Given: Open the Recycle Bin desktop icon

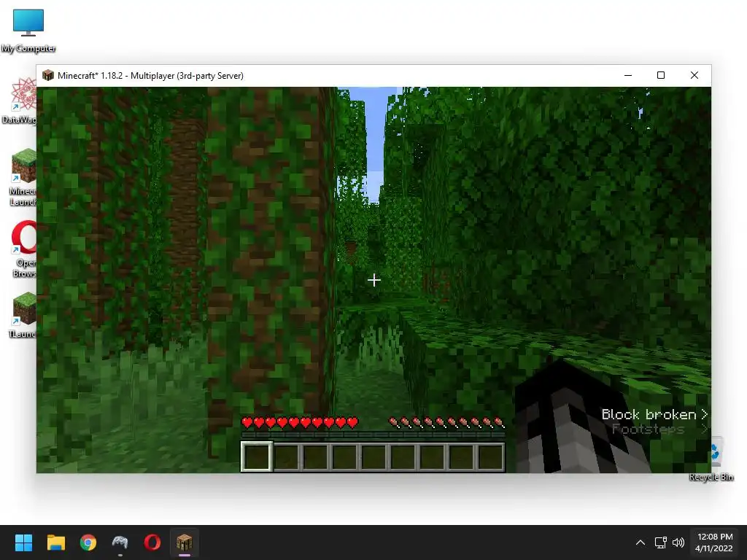Looking at the screenshot, I should 716,459.
